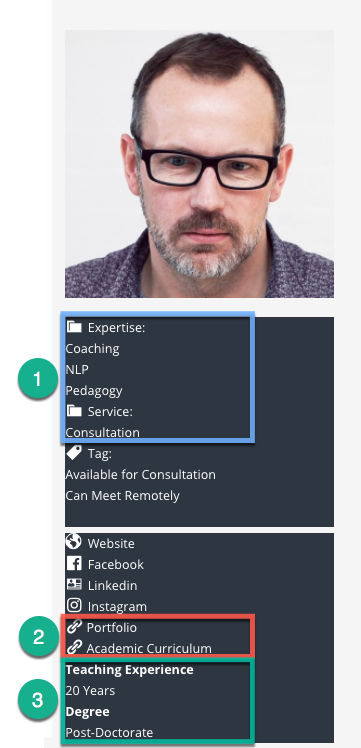Open the Facebook profile link

(x=115, y=564)
